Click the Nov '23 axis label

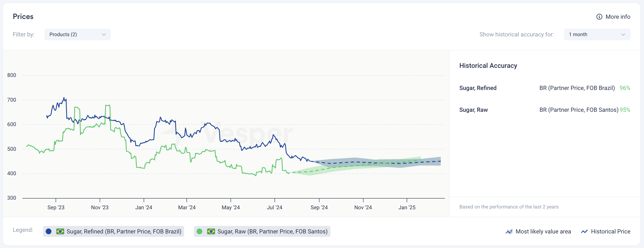pyautogui.click(x=100, y=207)
